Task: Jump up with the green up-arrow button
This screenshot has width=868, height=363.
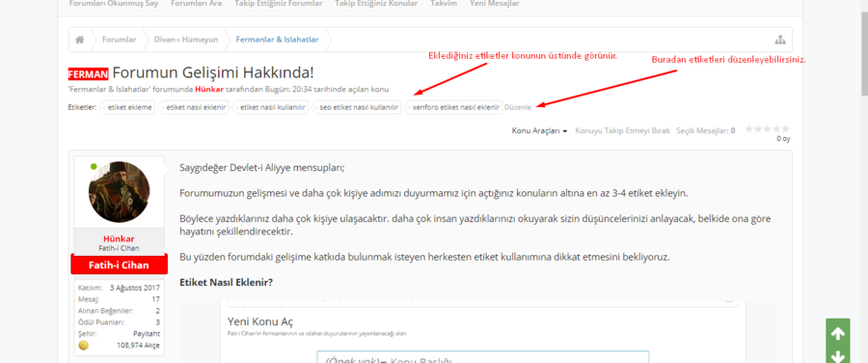Action: [x=837, y=333]
